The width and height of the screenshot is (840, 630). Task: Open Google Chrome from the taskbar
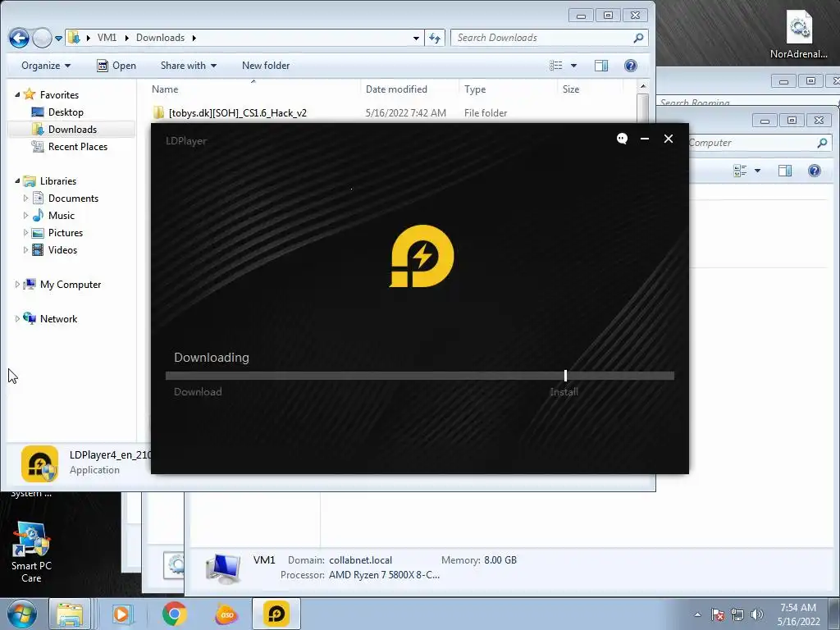click(x=175, y=614)
